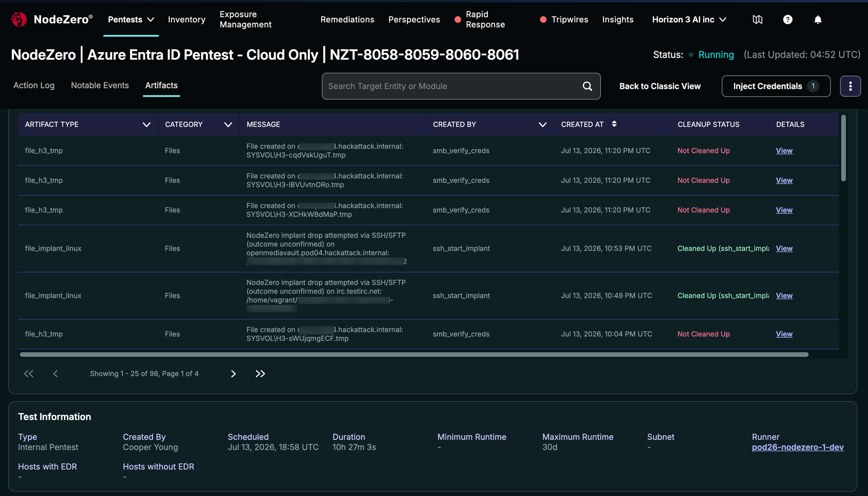
Task: Click the 'Jul 13, 2026, 10:49 PM UTC' timestamp
Action: point(606,295)
